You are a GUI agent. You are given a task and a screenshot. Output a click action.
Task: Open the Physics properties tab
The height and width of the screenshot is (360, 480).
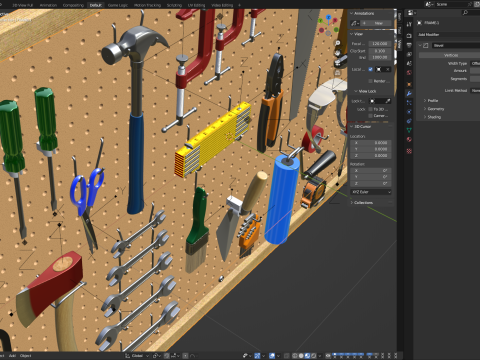[409, 112]
